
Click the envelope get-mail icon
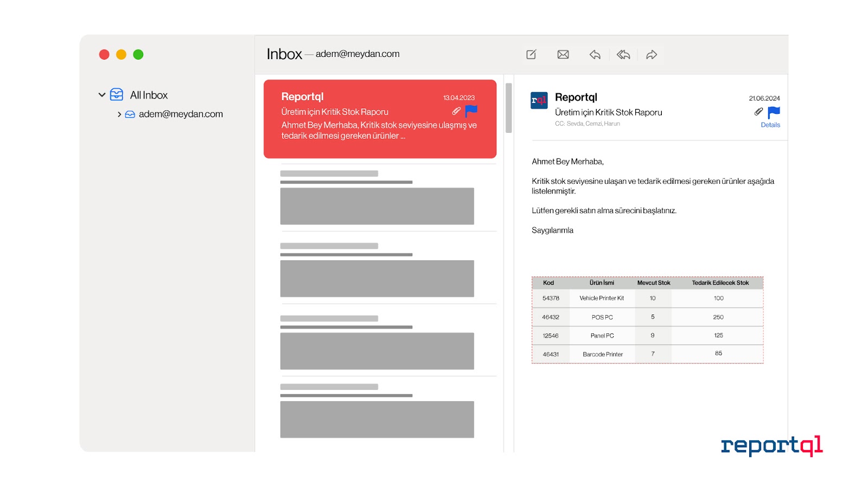pos(563,54)
